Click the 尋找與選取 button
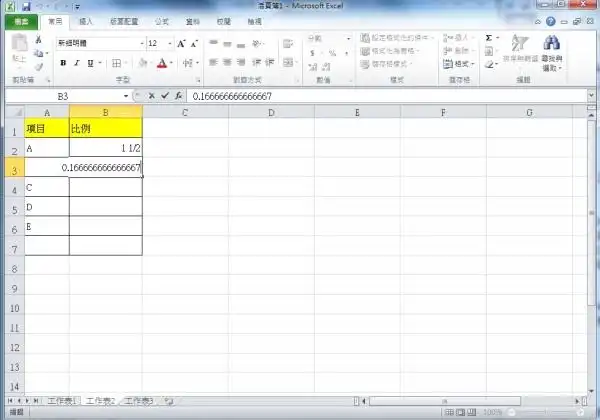 click(552, 48)
